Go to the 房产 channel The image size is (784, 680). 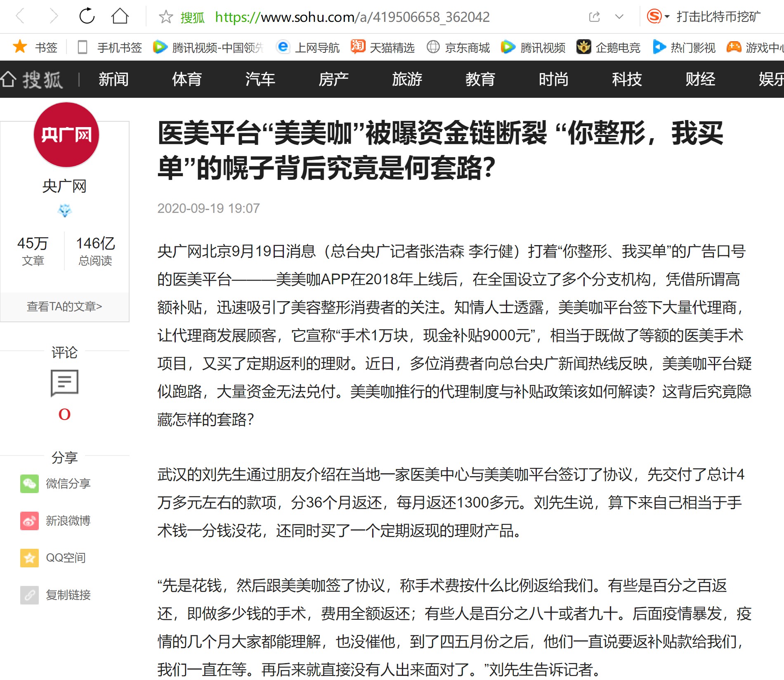(333, 79)
